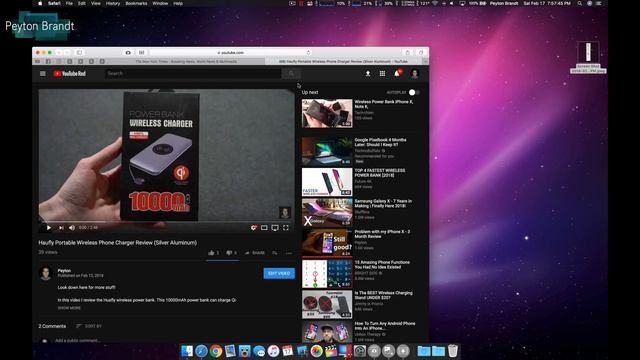Click the video progress bar
This screenshot has height=360, width=640.
(167, 222)
